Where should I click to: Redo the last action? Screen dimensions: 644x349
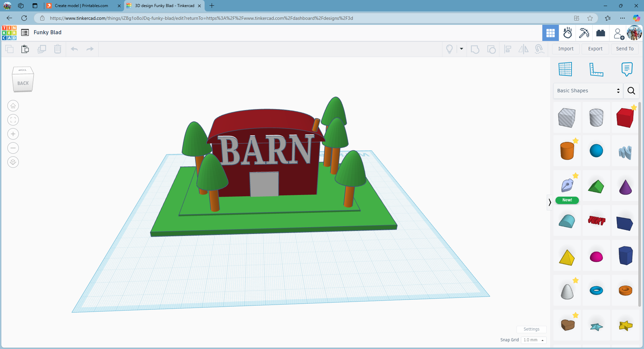[x=90, y=49]
